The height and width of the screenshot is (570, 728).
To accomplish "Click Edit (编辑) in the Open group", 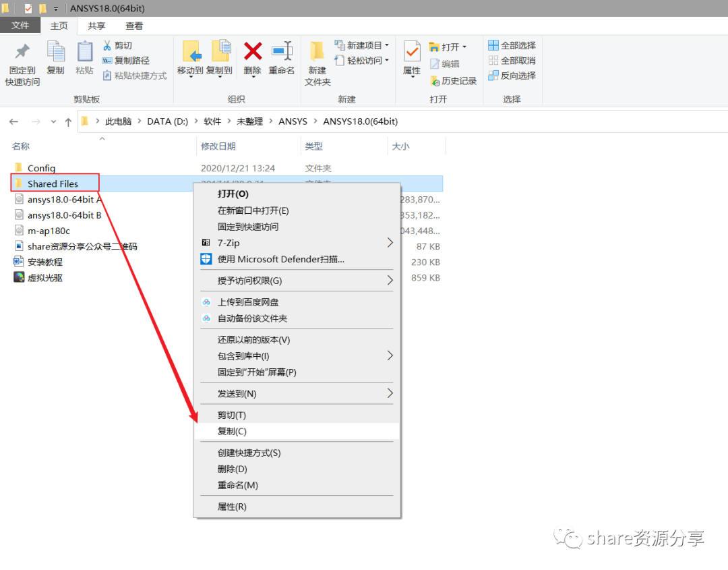I will point(445,63).
